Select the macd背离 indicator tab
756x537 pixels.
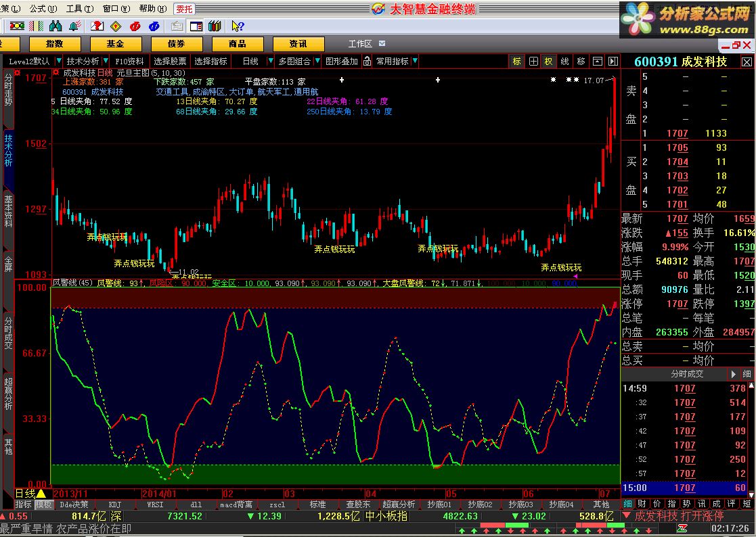click(x=236, y=505)
